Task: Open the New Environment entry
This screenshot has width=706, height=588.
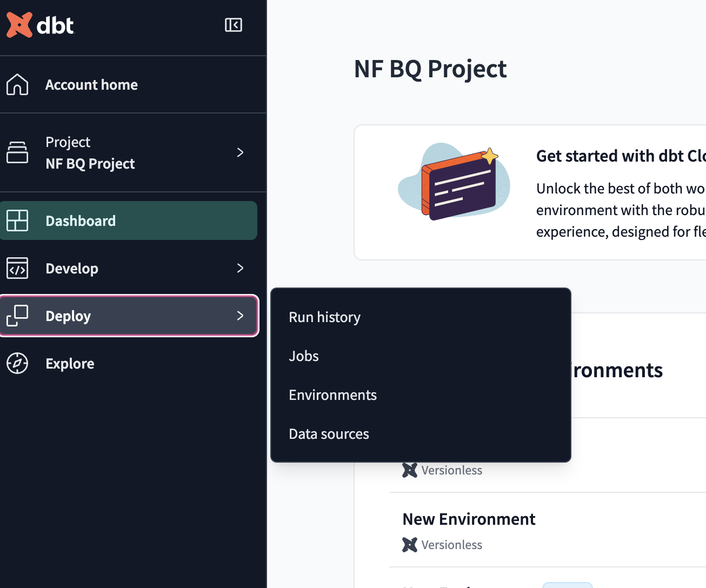Action: [468, 519]
